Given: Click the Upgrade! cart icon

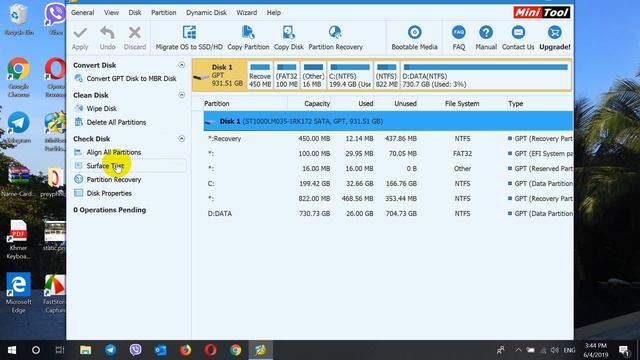Looking at the screenshot, I should tap(554, 32).
